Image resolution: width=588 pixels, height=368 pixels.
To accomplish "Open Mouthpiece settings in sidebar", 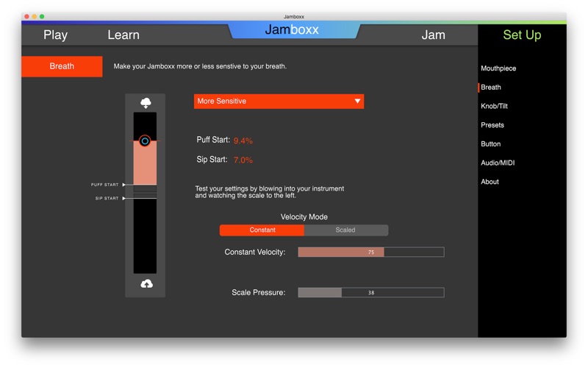I will pos(498,68).
